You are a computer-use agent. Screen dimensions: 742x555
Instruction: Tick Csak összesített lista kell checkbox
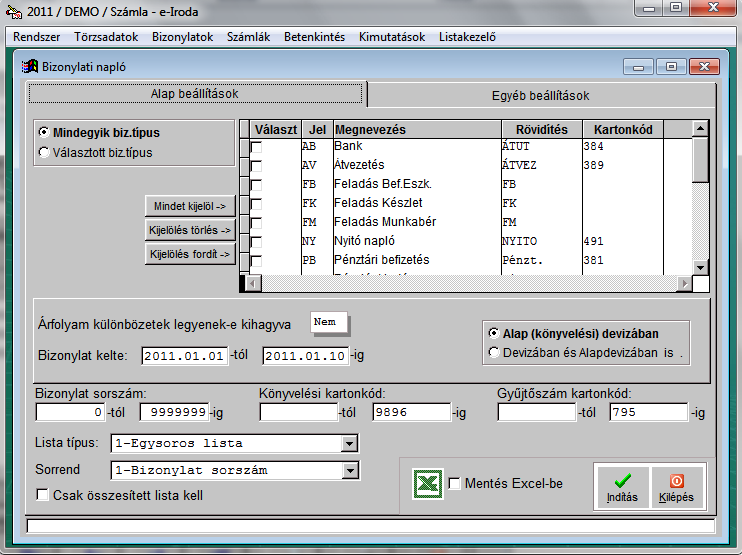coord(42,494)
